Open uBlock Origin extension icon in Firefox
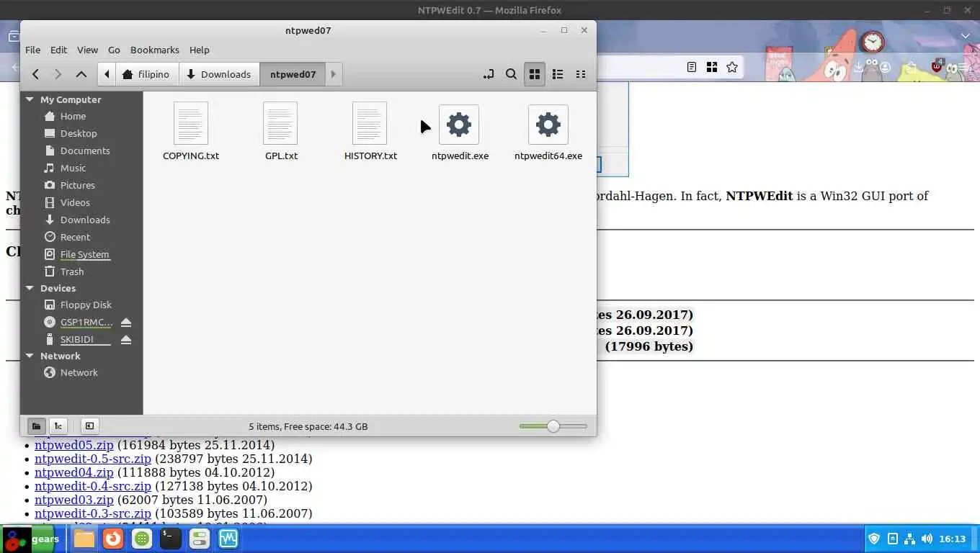This screenshot has width=980, height=553. pos(937,66)
